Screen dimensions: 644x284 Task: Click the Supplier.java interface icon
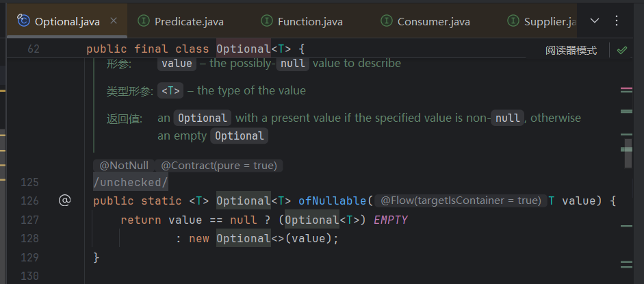coord(513,21)
